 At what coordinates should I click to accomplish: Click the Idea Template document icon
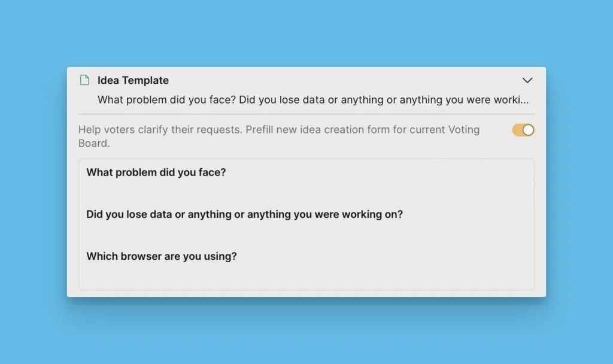[x=84, y=80]
